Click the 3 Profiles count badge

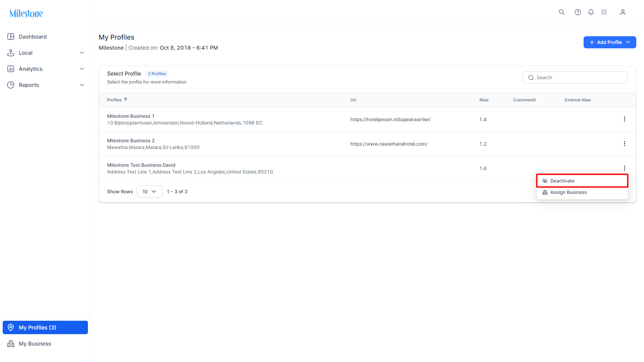click(x=157, y=74)
